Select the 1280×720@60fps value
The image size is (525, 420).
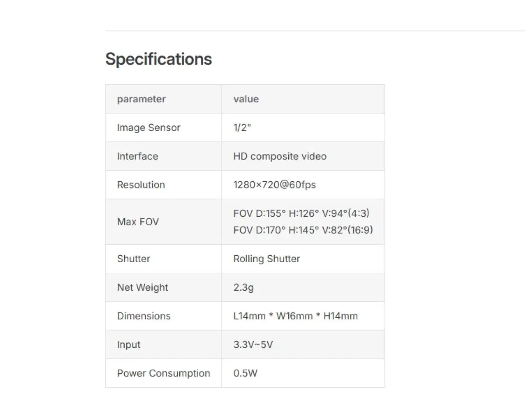pos(275,185)
